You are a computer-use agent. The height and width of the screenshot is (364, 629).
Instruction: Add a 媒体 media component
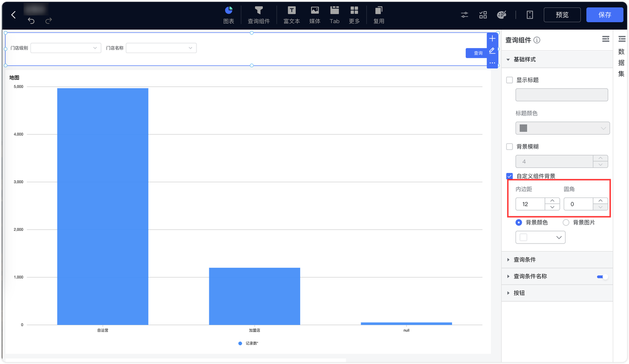314,15
